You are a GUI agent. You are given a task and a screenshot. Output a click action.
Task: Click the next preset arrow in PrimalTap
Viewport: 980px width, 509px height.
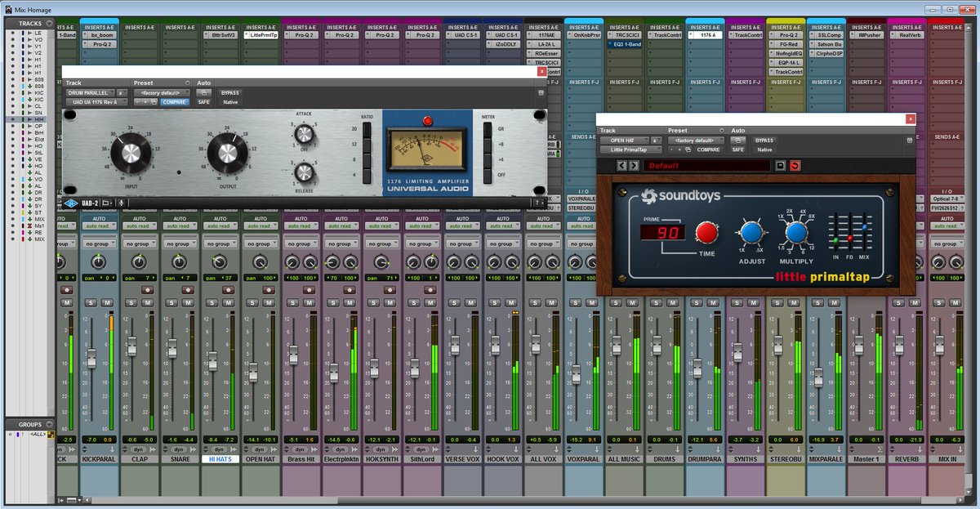click(634, 166)
